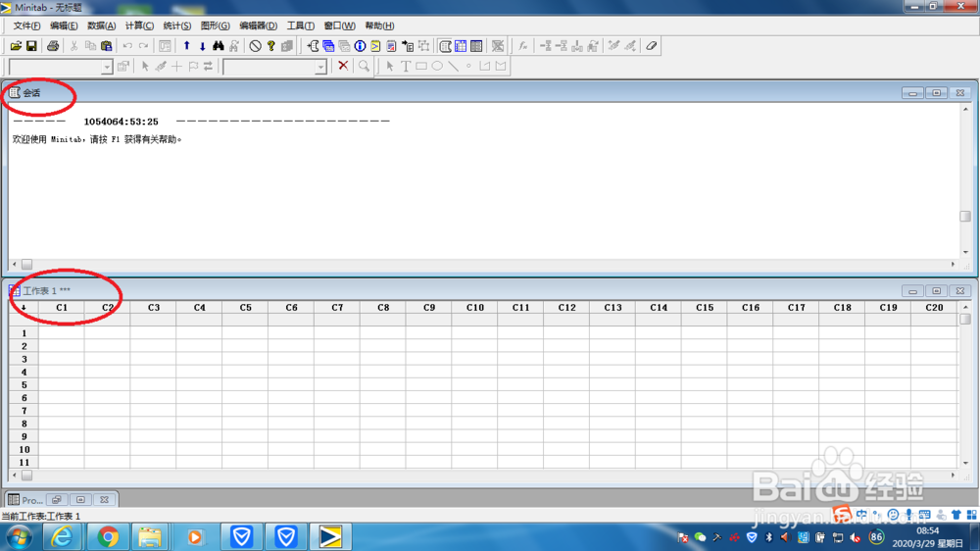The image size is (980, 551).
Task: Activate the Session window toolbar icon
Action: coord(445,46)
